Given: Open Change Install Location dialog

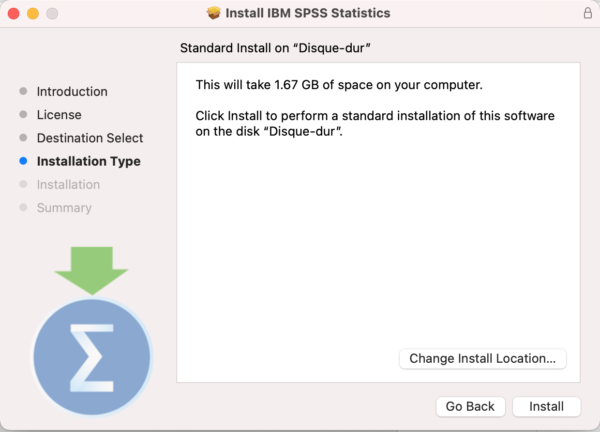Looking at the screenshot, I should point(483,359).
